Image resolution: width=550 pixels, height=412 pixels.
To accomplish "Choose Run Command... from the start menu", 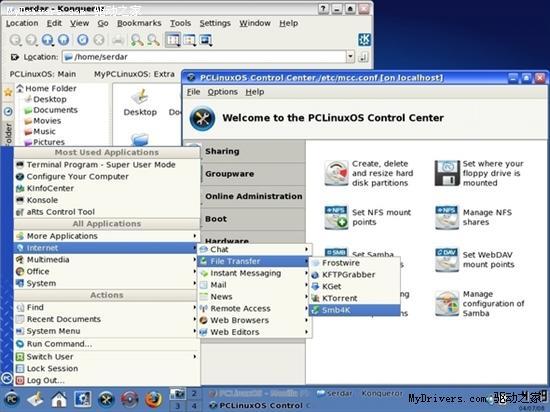I will 106,344.
